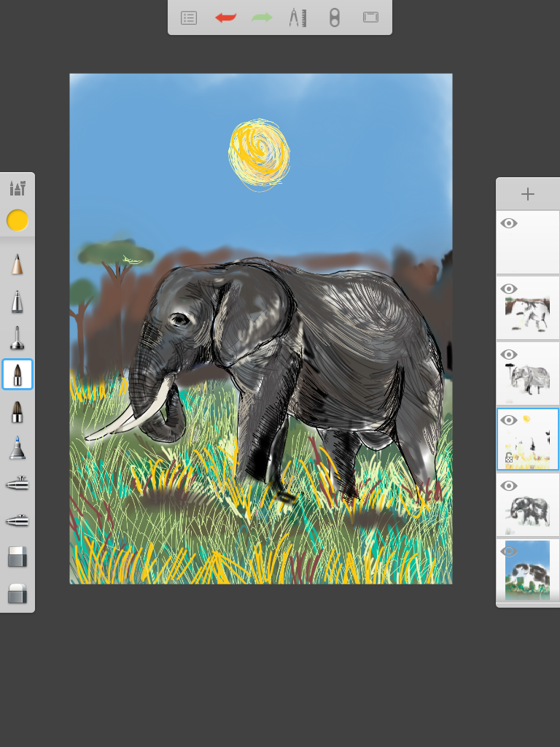
Task: Open the main menu list icon
Action: pyautogui.click(x=189, y=18)
